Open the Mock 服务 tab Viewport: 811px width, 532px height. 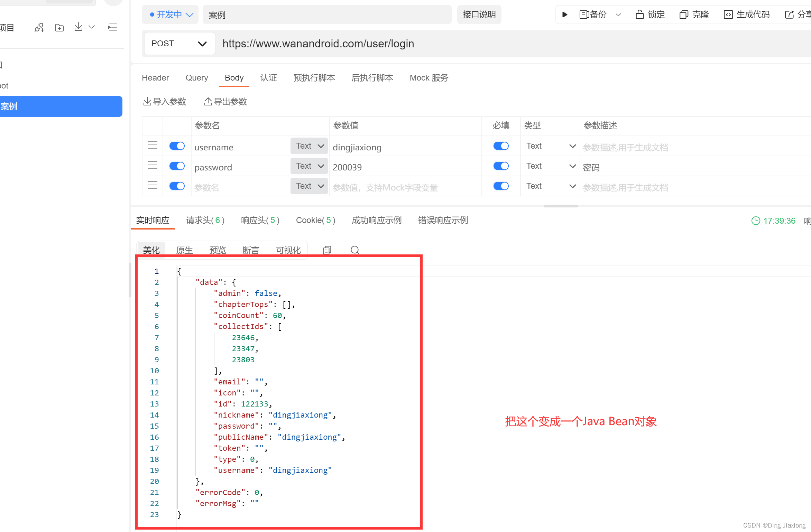coord(429,78)
